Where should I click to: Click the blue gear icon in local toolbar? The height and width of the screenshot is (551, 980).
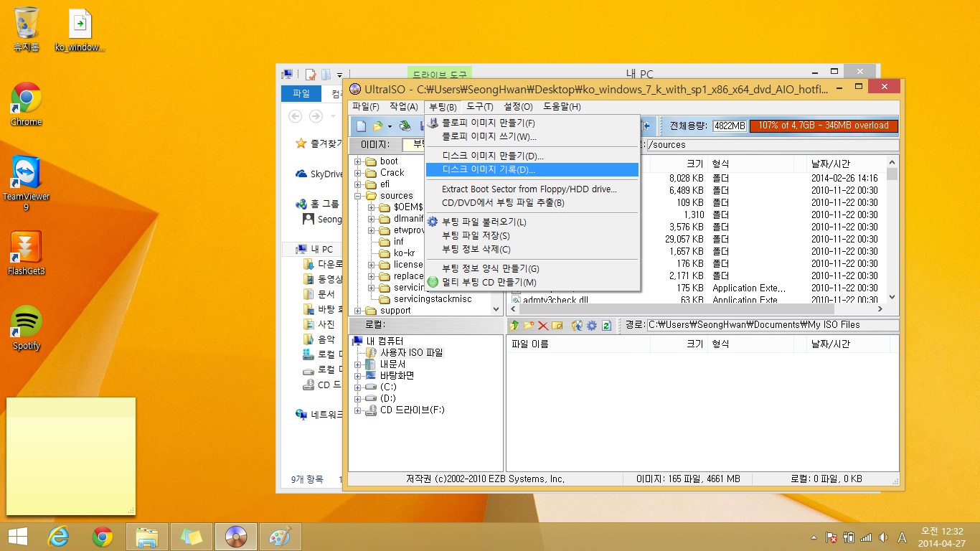(592, 325)
